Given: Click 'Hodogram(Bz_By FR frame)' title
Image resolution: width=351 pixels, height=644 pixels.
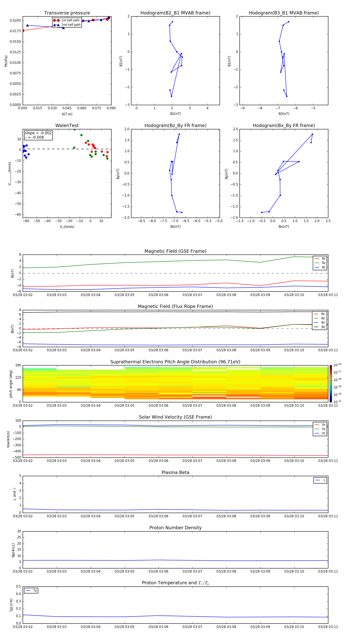Looking at the screenshot, I should [175, 125].
